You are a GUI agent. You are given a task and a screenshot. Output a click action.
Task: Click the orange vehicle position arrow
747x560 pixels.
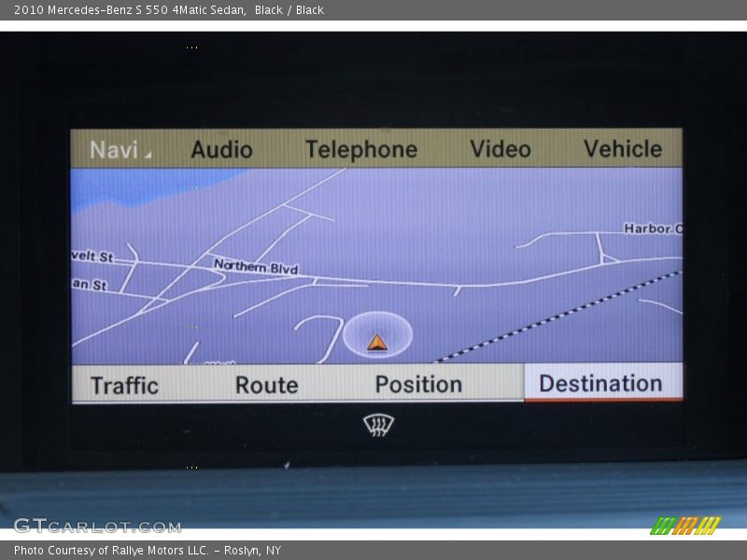click(x=377, y=342)
